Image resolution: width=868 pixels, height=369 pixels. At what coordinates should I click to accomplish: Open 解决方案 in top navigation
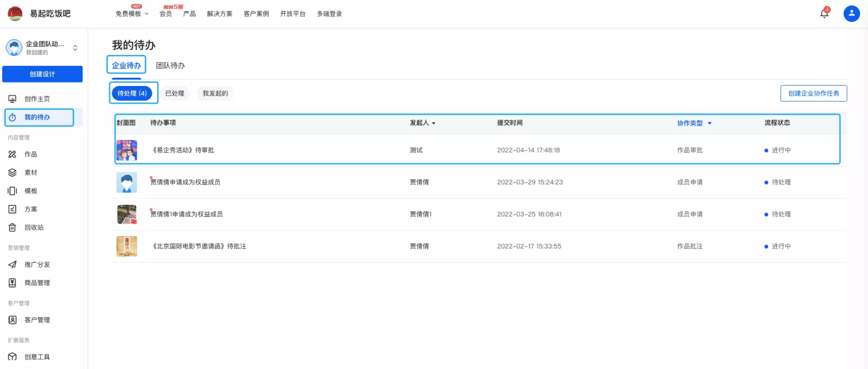click(219, 14)
